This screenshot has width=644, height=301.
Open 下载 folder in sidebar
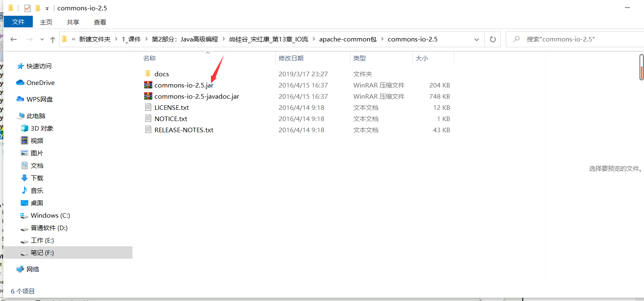[x=32, y=178]
